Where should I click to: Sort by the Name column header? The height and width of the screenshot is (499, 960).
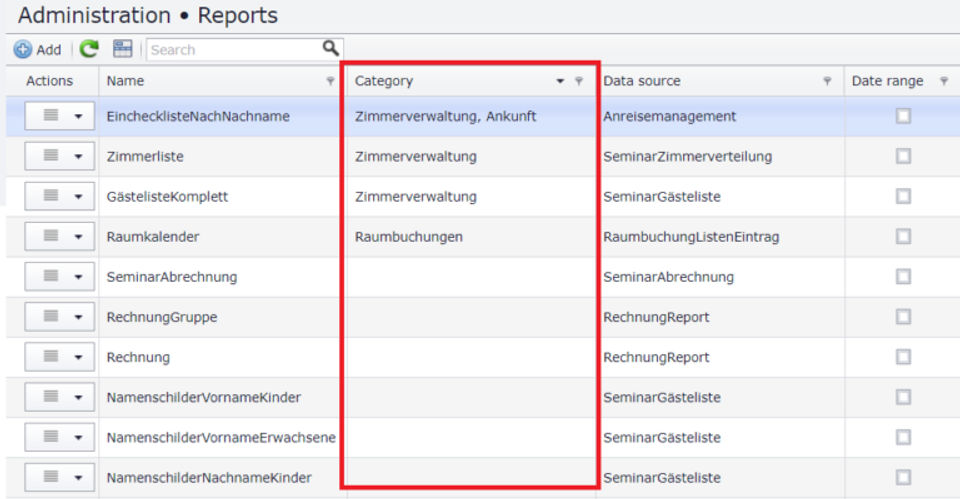tap(126, 81)
